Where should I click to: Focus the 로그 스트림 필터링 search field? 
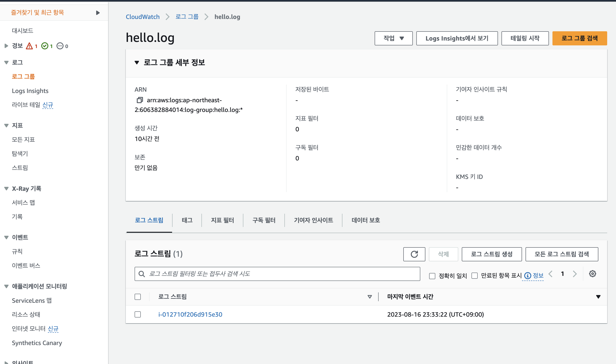click(277, 274)
